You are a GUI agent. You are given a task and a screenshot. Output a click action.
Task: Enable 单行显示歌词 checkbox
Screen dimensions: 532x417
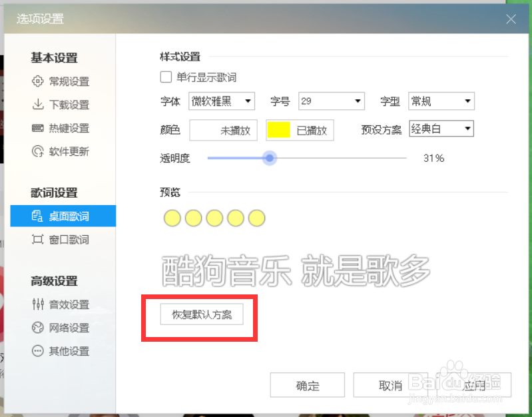click(166, 77)
